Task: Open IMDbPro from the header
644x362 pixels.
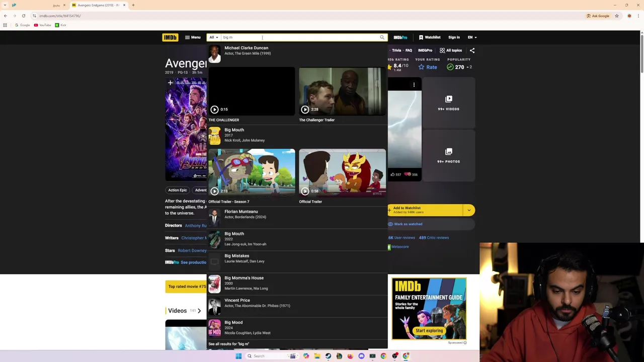Action: coord(400,37)
